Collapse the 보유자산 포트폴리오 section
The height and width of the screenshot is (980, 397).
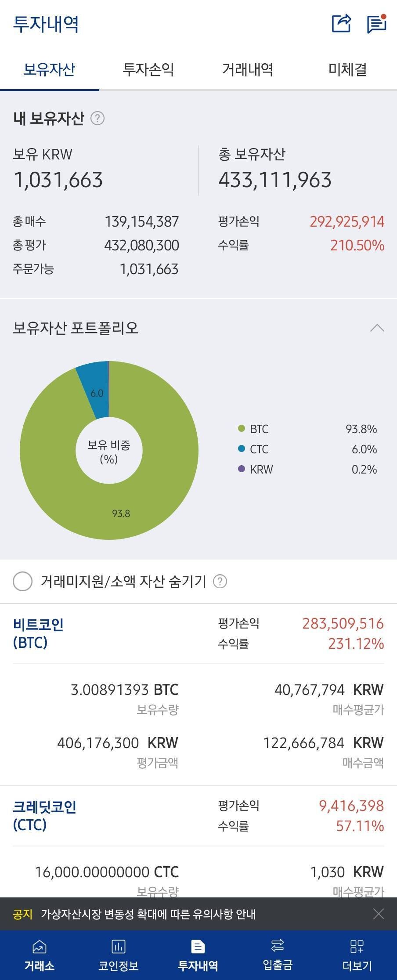point(377,328)
